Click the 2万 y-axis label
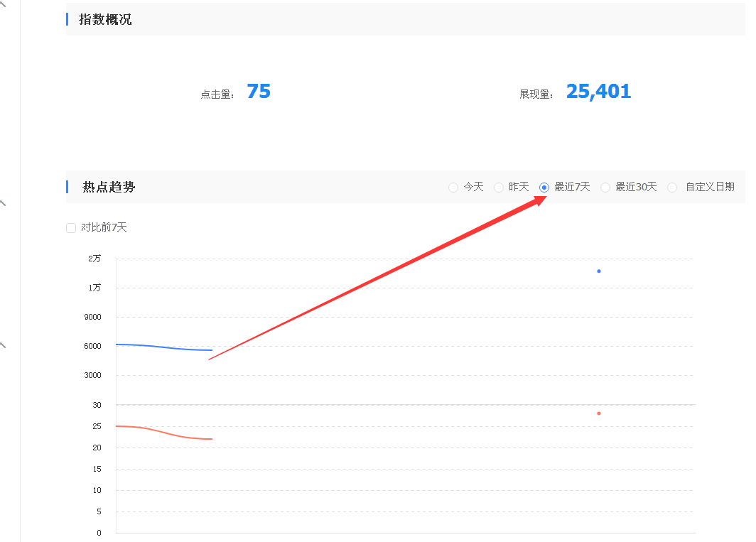756x542 pixels. click(x=94, y=259)
